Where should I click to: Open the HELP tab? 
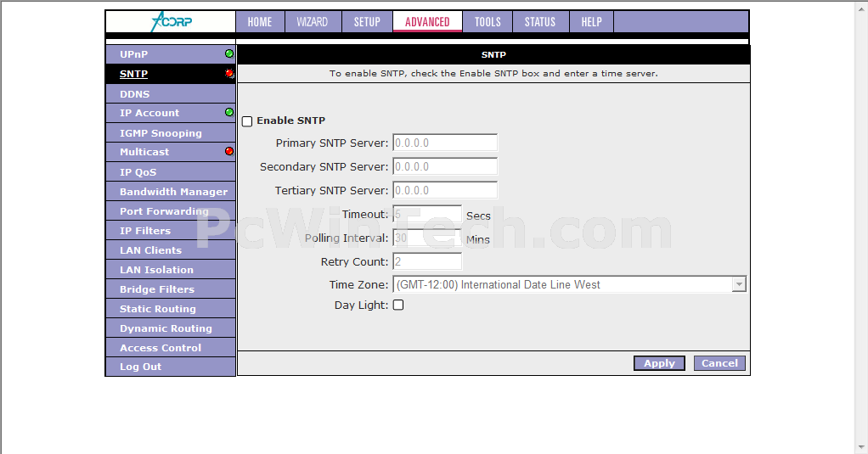pos(591,21)
